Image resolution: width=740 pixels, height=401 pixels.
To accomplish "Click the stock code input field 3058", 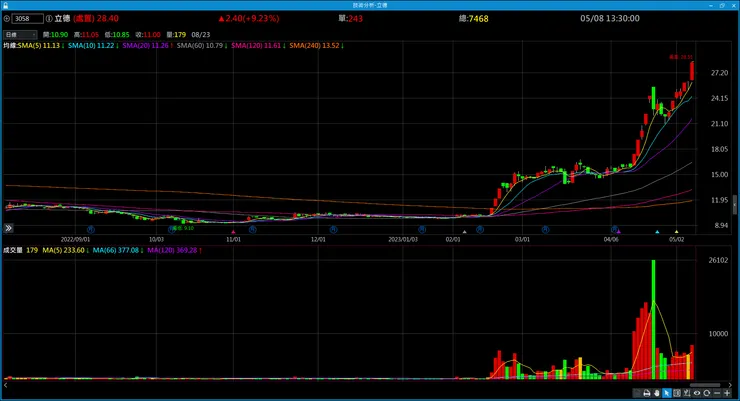I will click(28, 18).
